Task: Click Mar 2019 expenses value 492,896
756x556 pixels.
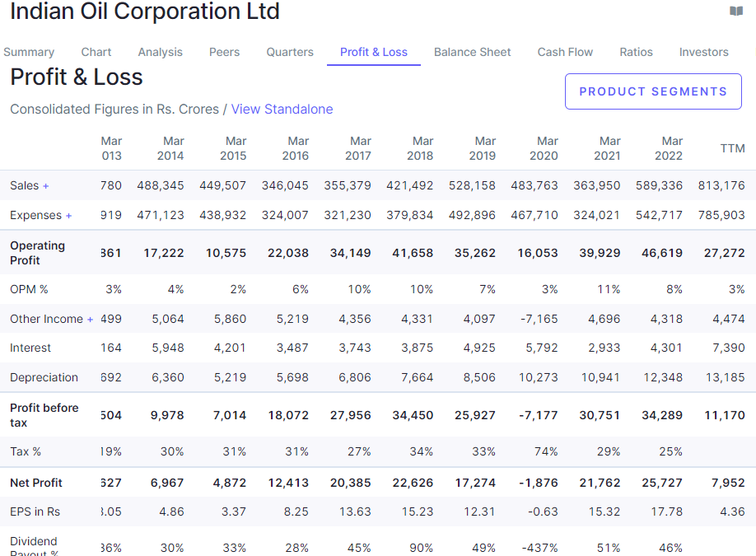Action: pyautogui.click(x=472, y=215)
